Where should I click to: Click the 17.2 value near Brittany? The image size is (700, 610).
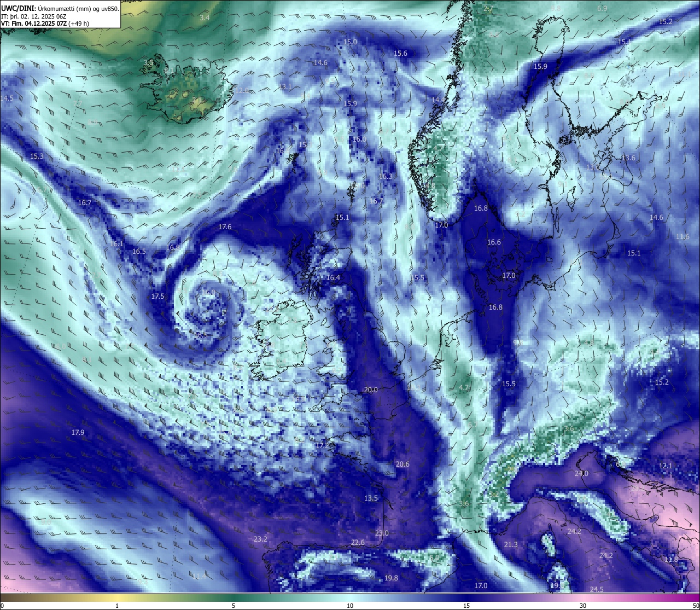tap(322, 446)
